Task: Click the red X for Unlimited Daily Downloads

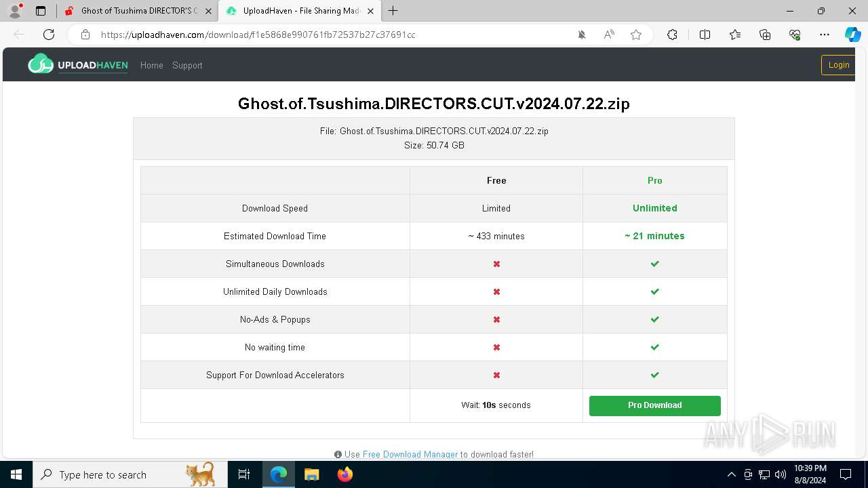Action: coord(496,291)
